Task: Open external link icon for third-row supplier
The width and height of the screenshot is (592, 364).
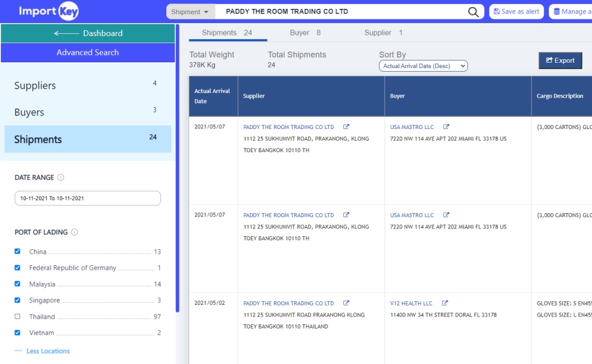Action: click(346, 303)
